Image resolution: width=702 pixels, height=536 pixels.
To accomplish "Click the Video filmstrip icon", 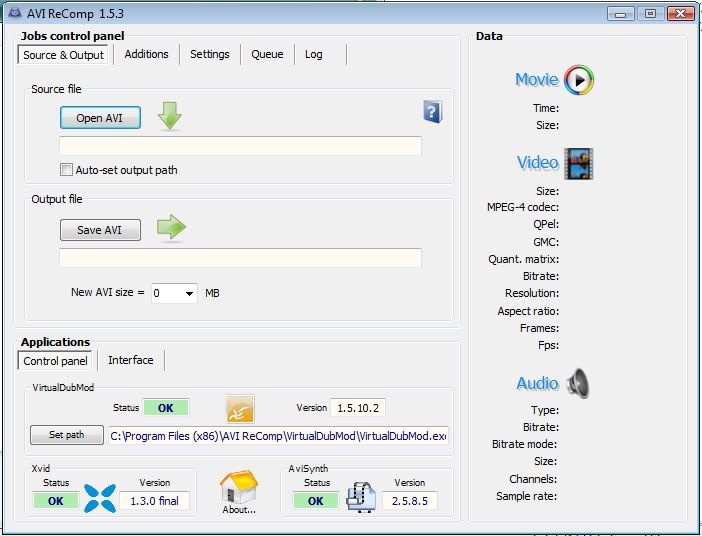I will 578,164.
